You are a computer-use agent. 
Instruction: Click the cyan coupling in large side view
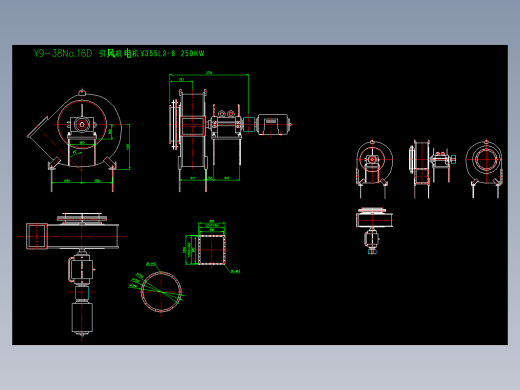pos(249,124)
